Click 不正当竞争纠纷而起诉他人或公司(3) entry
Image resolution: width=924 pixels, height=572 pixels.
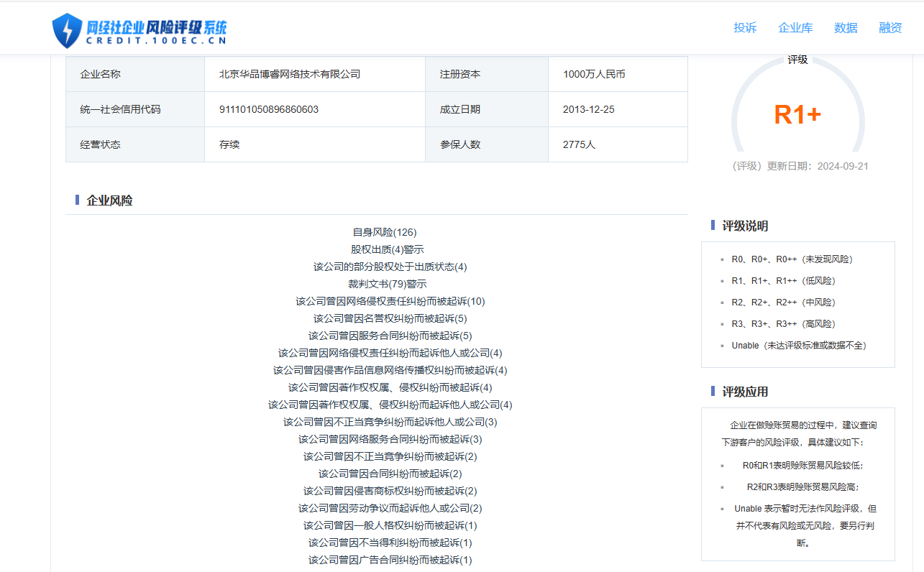(390, 422)
